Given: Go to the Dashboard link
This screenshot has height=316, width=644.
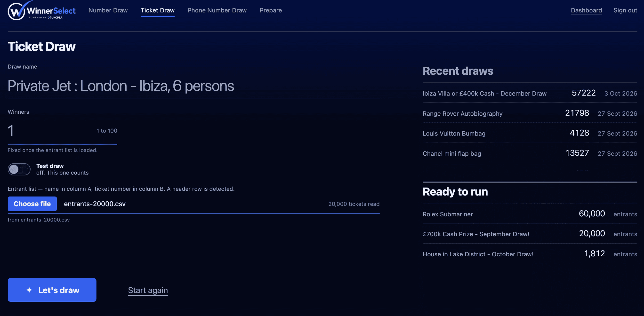Looking at the screenshot, I should (586, 10).
